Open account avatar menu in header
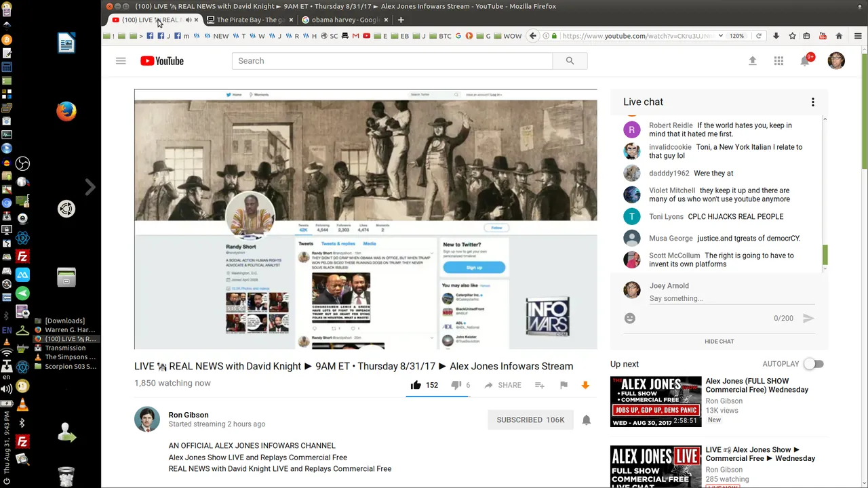Viewport: 868px width, 488px height. coord(836,61)
